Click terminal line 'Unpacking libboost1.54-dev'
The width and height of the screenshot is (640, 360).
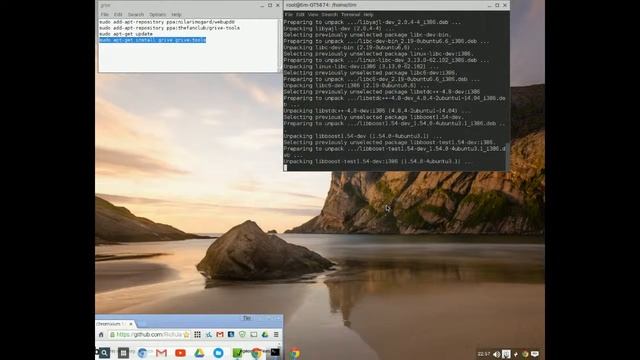coord(362,136)
